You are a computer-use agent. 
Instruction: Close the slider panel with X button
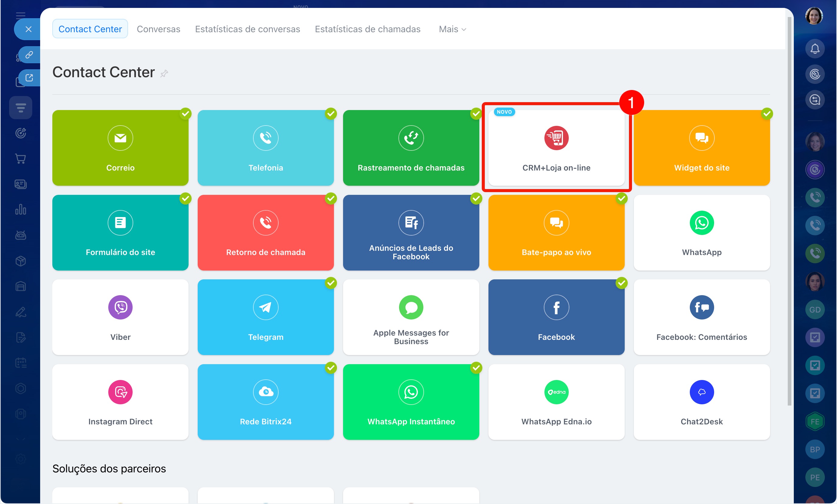point(28,29)
